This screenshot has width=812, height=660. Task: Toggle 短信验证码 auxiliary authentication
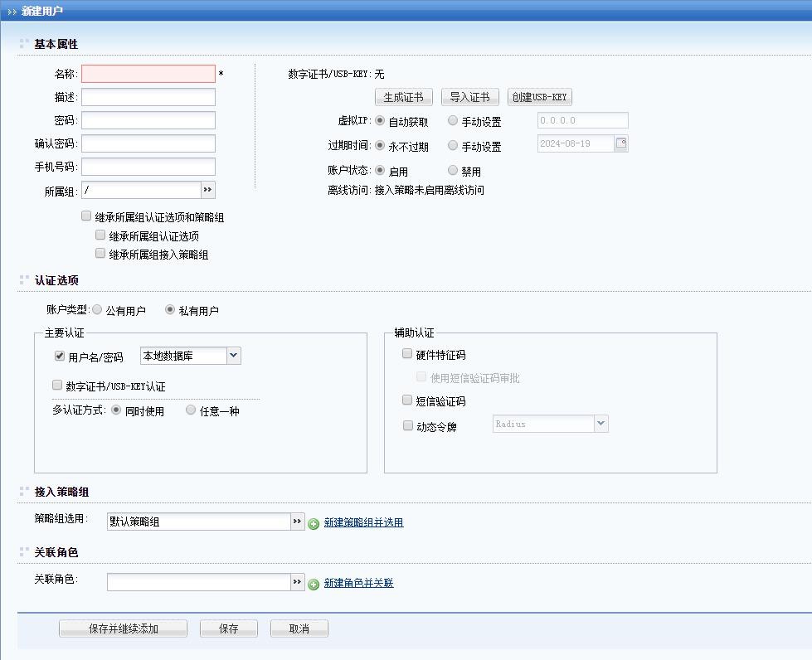pos(407,400)
